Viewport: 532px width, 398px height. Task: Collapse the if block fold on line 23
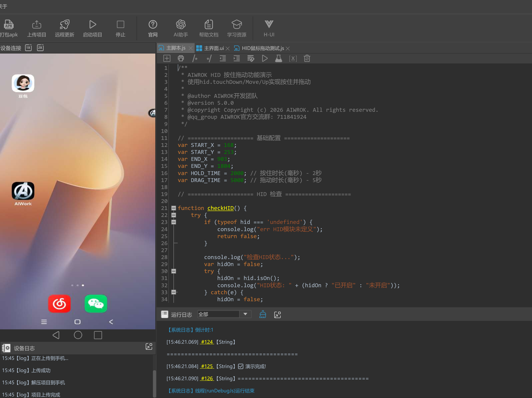(174, 222)
